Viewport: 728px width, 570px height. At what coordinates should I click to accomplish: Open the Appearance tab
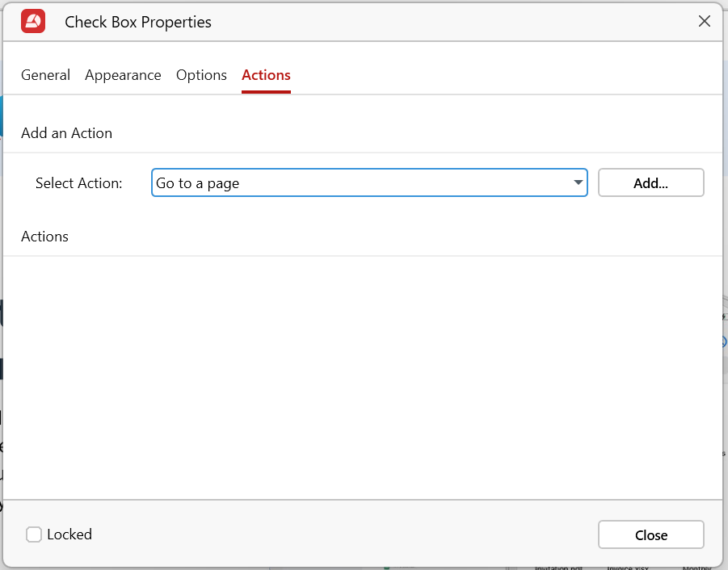[123, 75]
